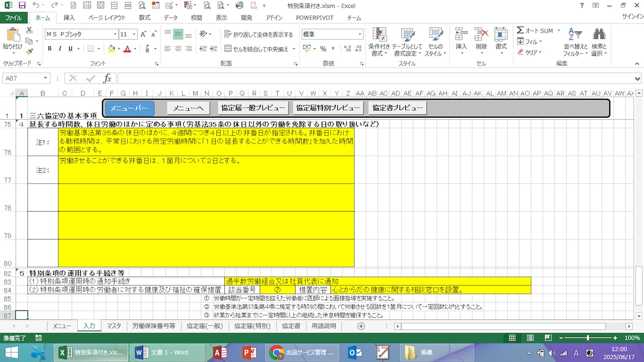Expand the フィル fill dropdown
Screen dimensions: 644x362
[x=531, y=42]
